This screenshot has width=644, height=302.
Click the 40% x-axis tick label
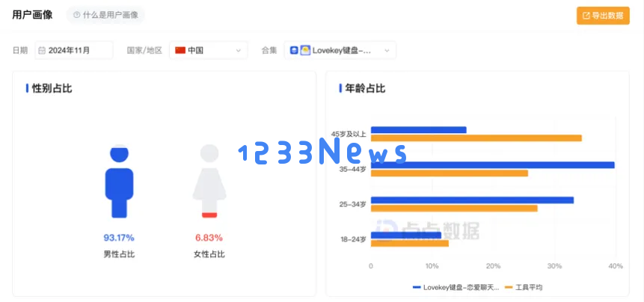(616, 266)
